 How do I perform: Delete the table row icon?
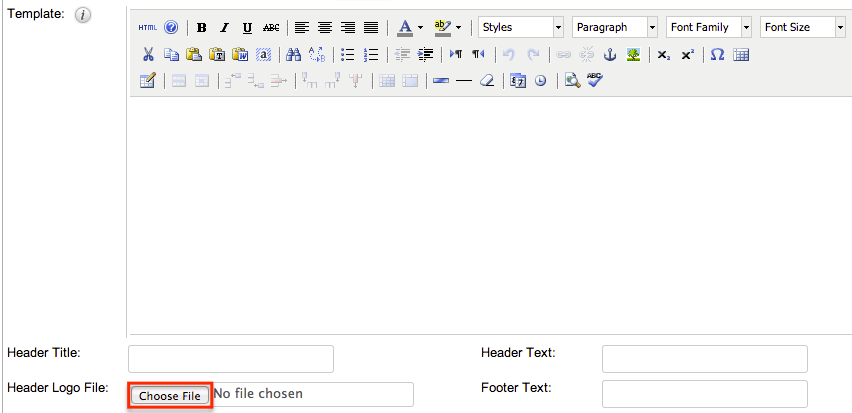click(279, 81)
